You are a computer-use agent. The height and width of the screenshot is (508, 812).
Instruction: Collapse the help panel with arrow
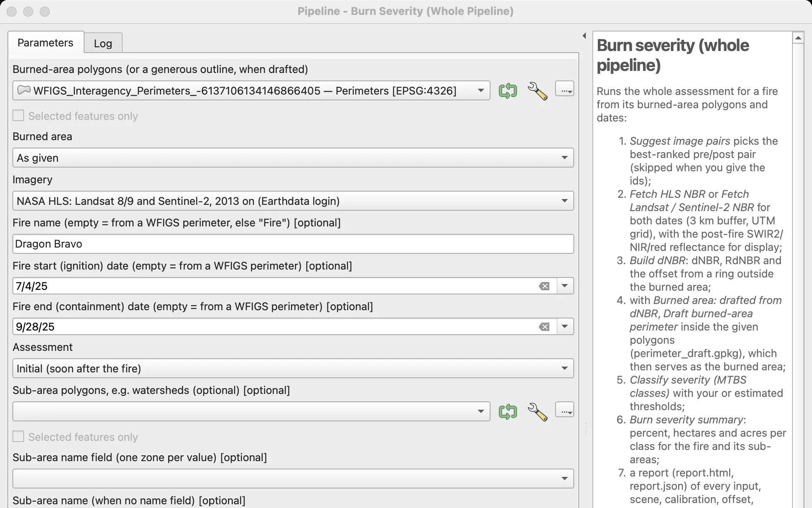(x=584, y=36)
